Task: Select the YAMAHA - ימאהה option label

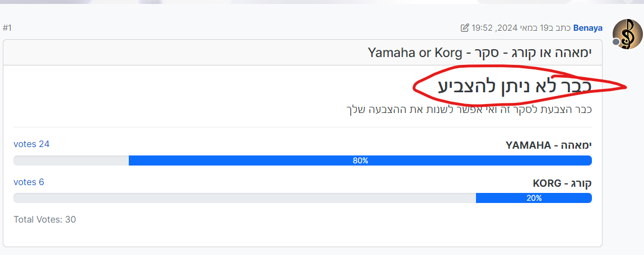Action: point(548,145)
